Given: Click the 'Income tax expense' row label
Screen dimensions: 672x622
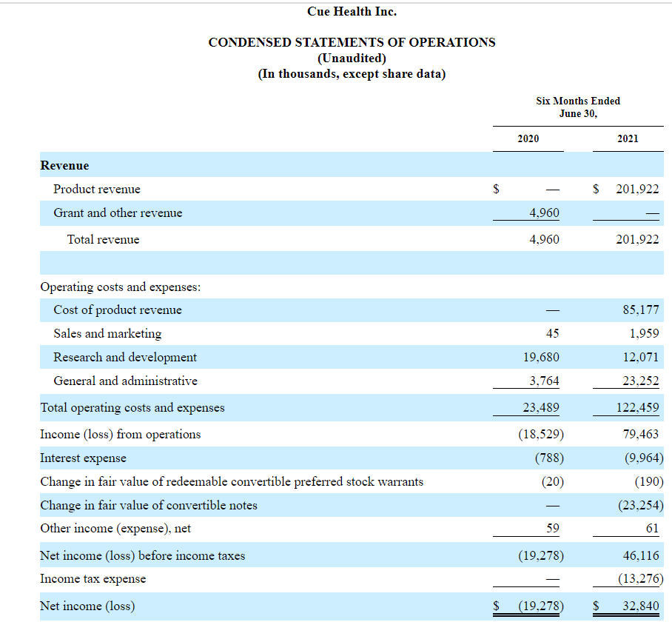Looking at the screenshot, I should [x=93, y=579].
